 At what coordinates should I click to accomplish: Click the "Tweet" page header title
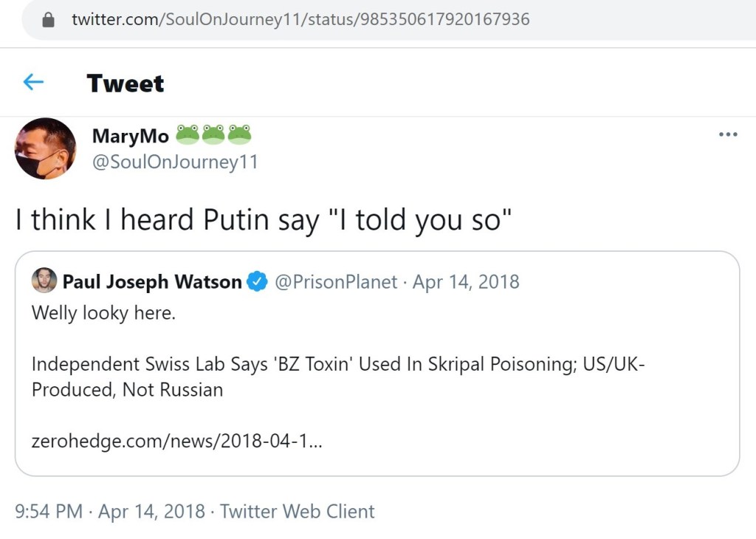tap(125, 83)
